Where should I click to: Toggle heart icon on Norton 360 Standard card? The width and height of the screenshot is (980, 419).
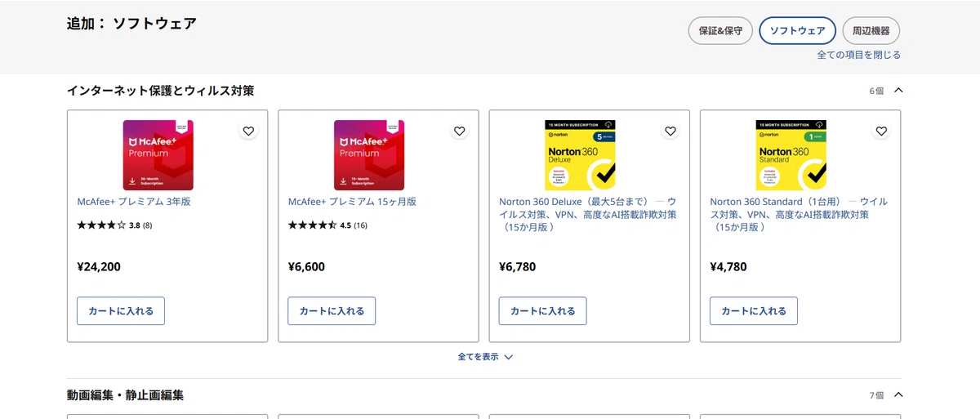(x=881, y=131)
